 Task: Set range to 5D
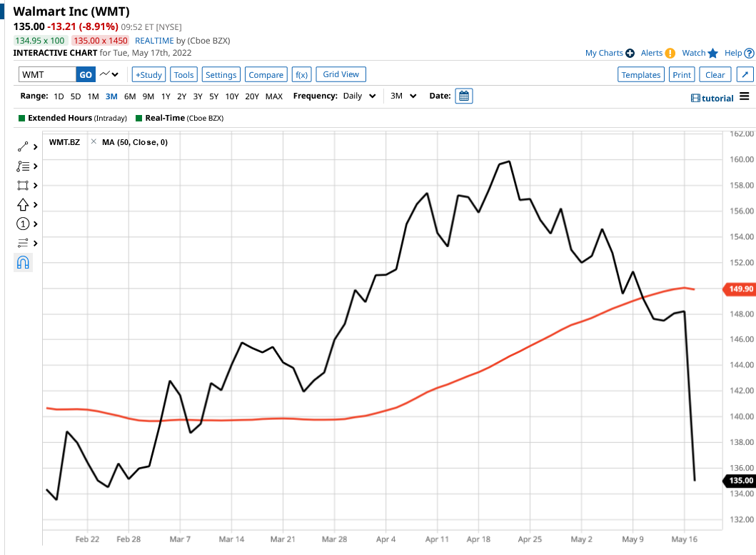click(x=76, y=96)
